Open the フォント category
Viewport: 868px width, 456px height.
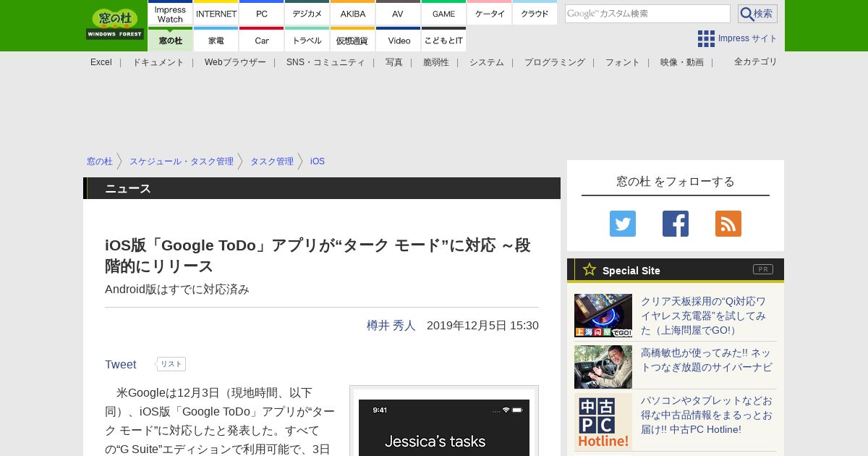(623, 62)
